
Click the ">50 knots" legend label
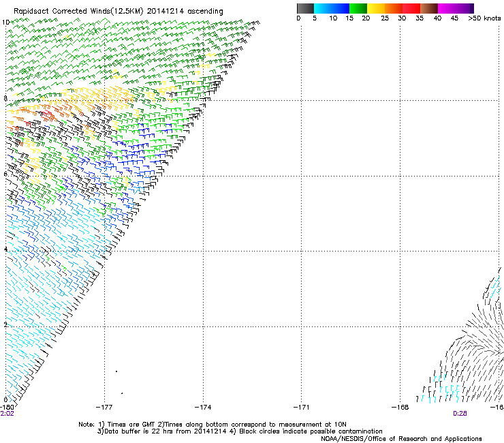[484, 18]
